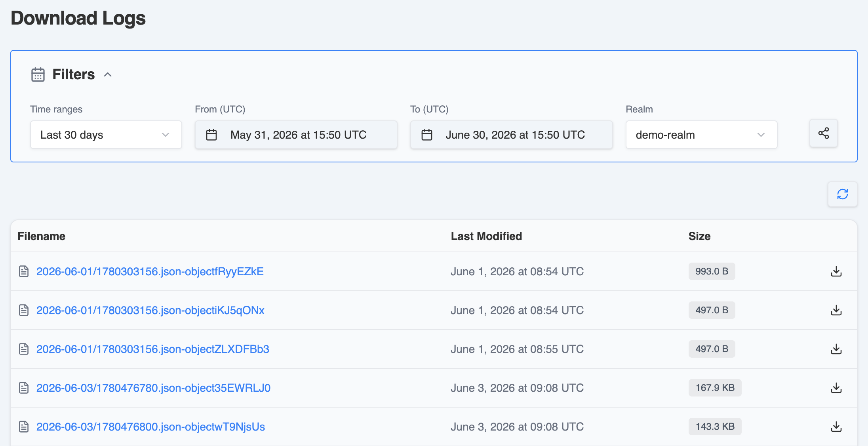The width and height of the screenshot is (868, 446).
Task: Click the Realm label
Action: point(639,109)
